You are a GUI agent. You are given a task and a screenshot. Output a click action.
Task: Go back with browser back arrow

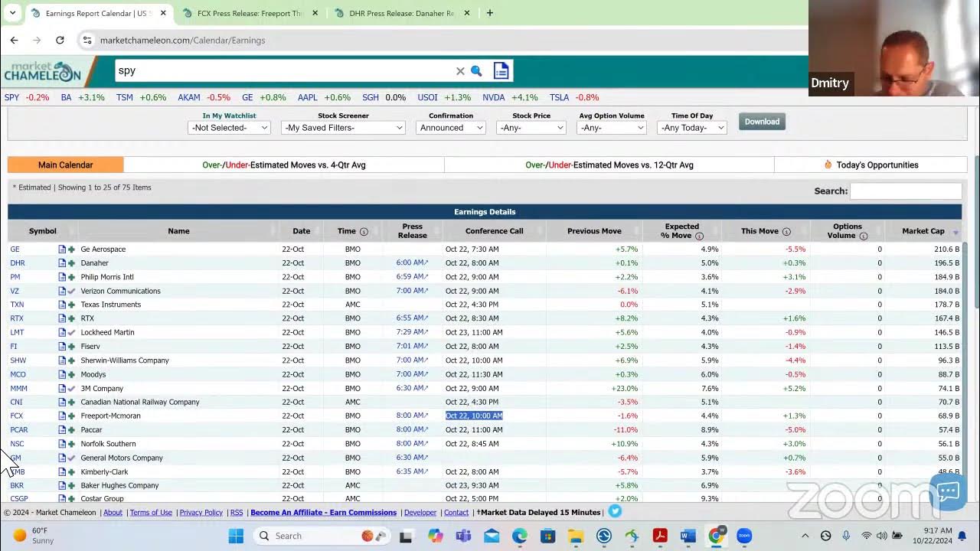click(15, 40)
